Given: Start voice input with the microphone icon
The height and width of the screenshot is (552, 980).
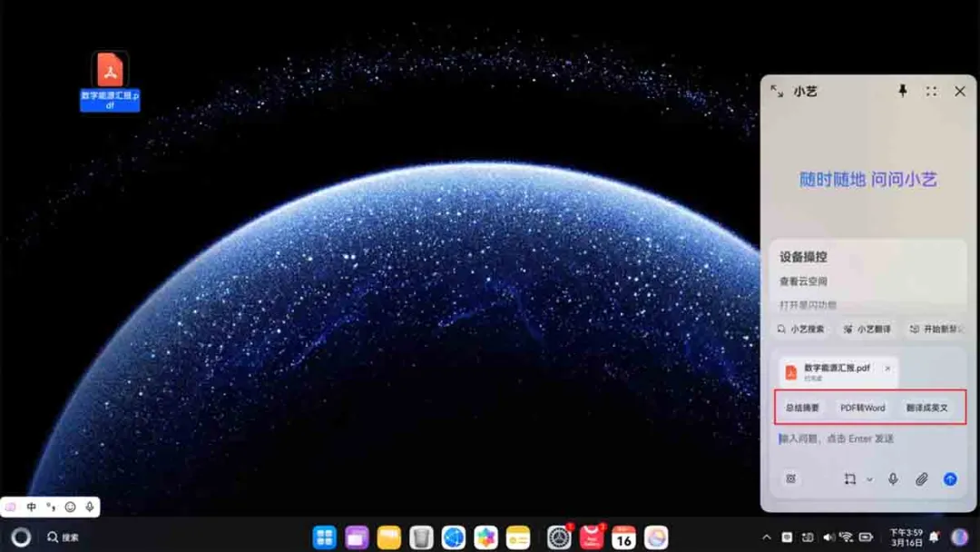Looking at the screenshot, I should tap(893, 478).
